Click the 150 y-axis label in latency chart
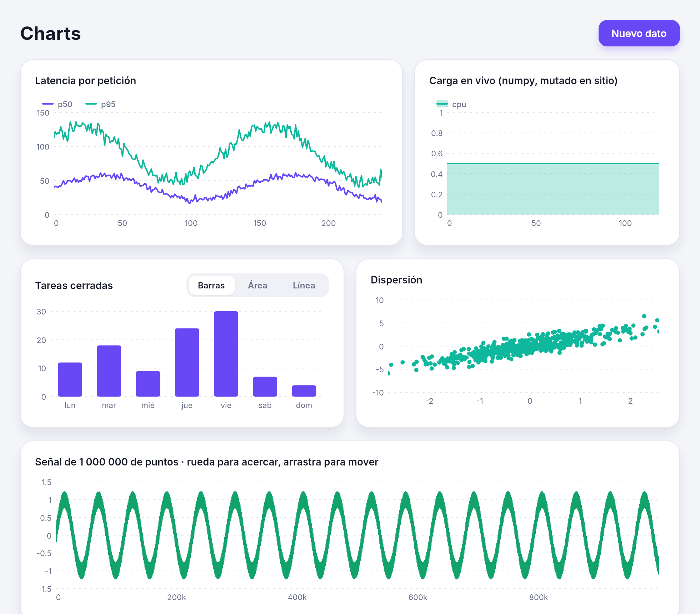Screen dimensions: 700x614 [43, 113]
